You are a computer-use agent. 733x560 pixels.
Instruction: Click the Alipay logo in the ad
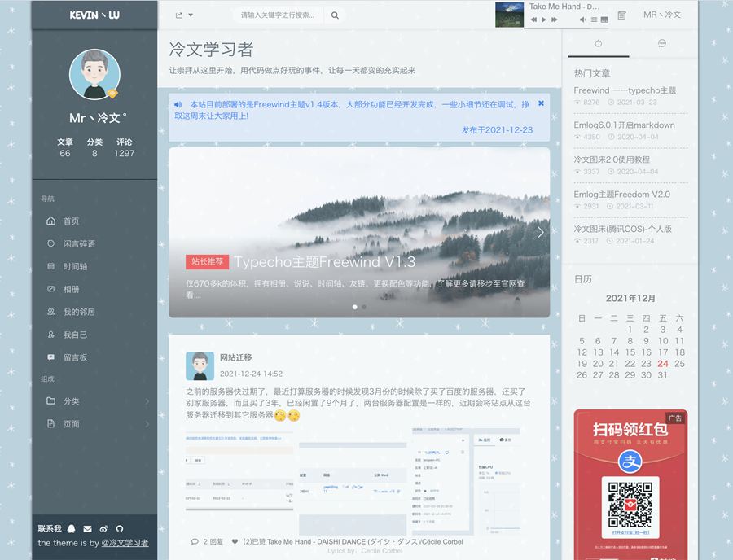(630, 462)
